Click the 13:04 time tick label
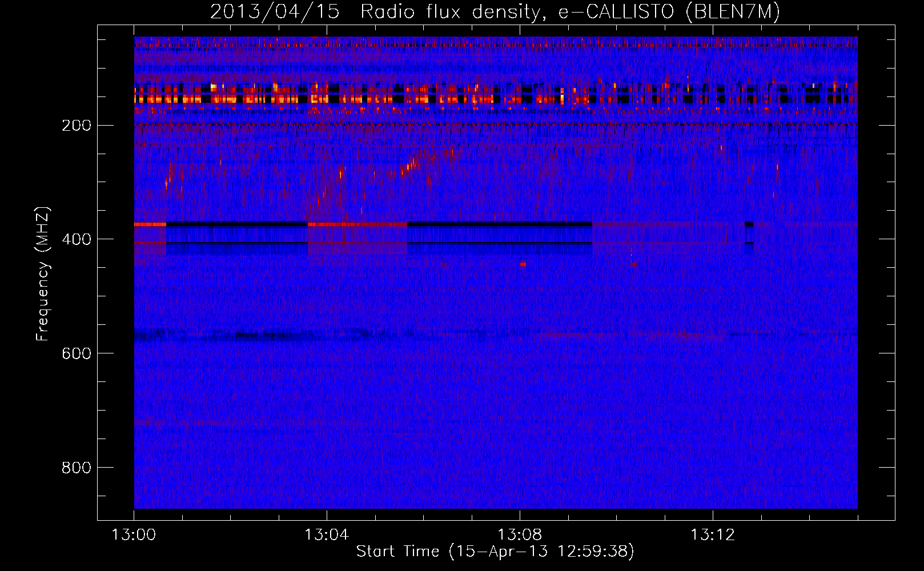Screen dimensions: 924x571 327,535
